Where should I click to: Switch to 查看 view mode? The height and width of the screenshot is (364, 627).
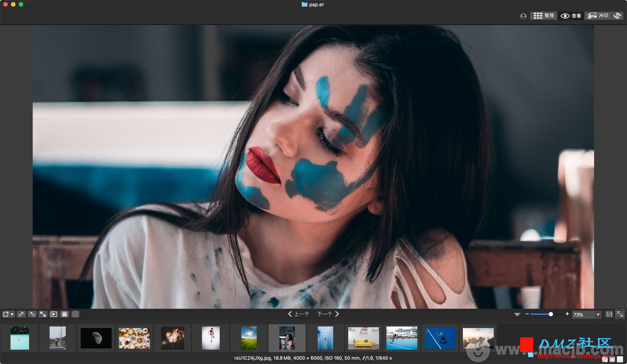571,16
